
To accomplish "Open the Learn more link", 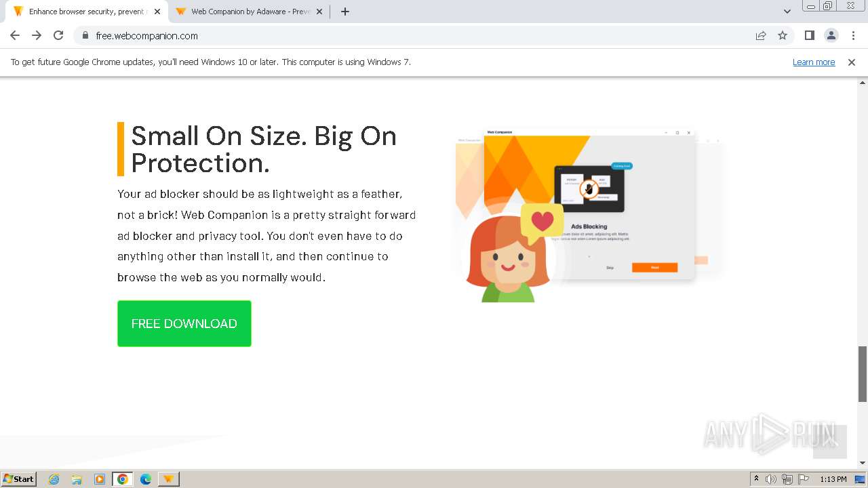I will (x=814, y=62).
